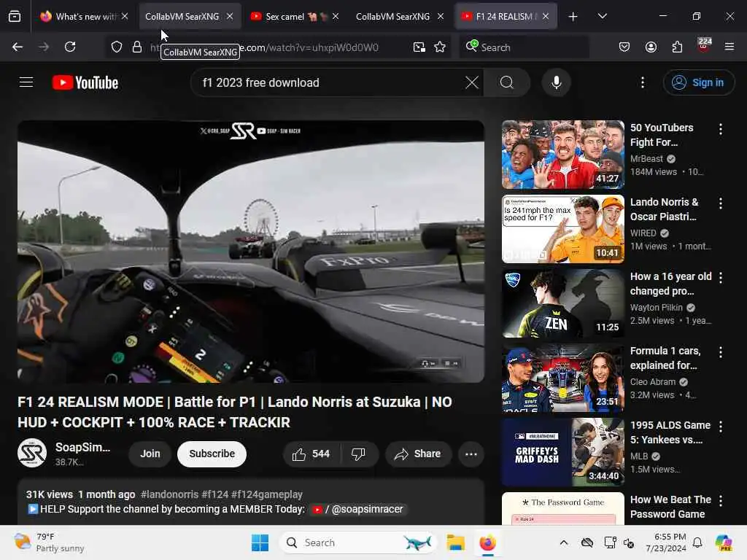Open options for 1995 ALDS Game video
Screen dimensions: 747x560
(720, 426)
